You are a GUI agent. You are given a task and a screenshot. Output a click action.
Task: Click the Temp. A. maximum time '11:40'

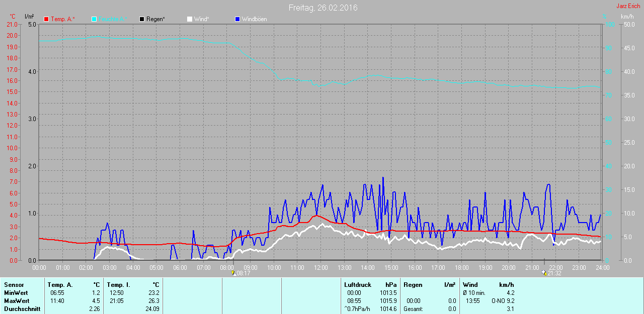57,301
